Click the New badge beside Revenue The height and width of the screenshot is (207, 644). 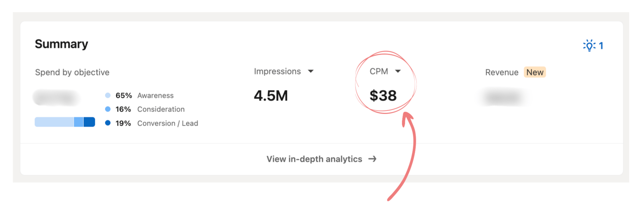(x=535, y=72)
